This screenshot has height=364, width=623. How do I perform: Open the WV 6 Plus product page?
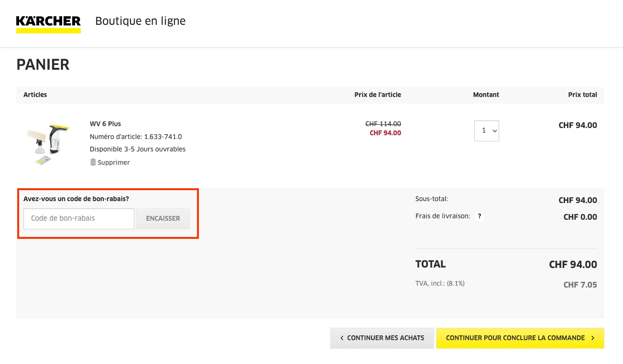(x=105, y=123)
